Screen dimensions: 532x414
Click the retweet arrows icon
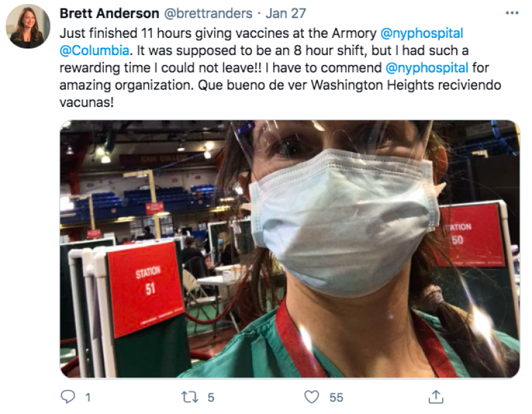[190, 397]
